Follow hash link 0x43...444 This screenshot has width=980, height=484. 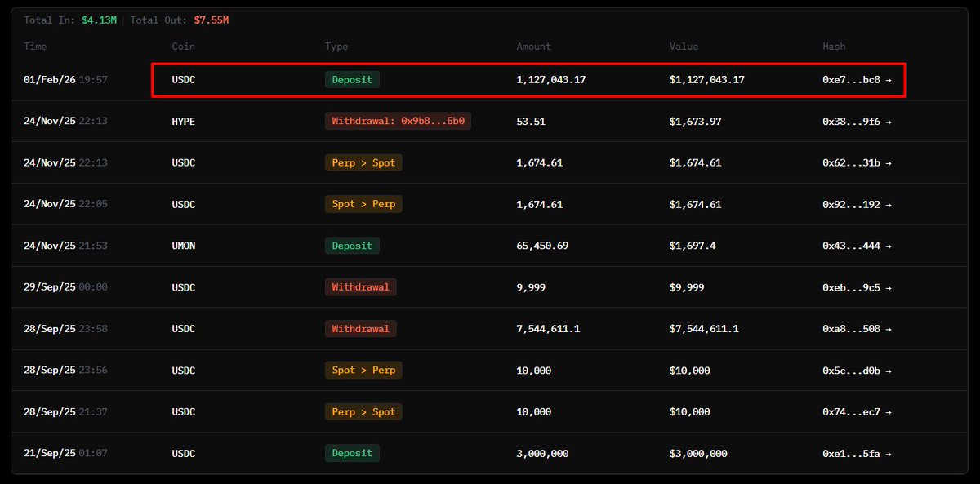(857, 246)
